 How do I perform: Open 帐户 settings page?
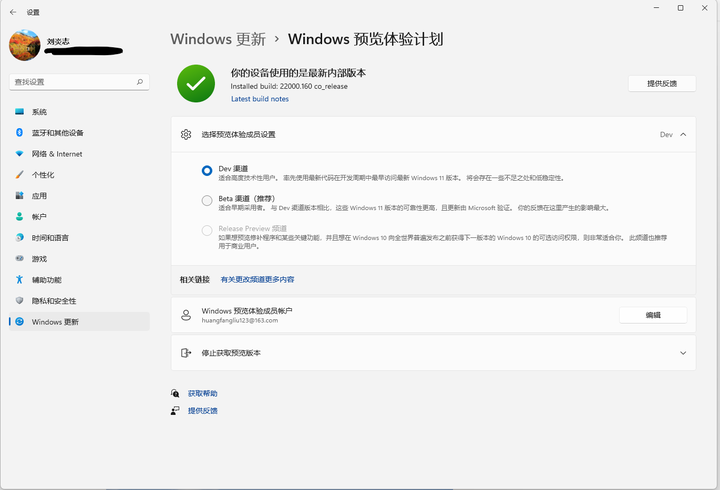point(79,217)
